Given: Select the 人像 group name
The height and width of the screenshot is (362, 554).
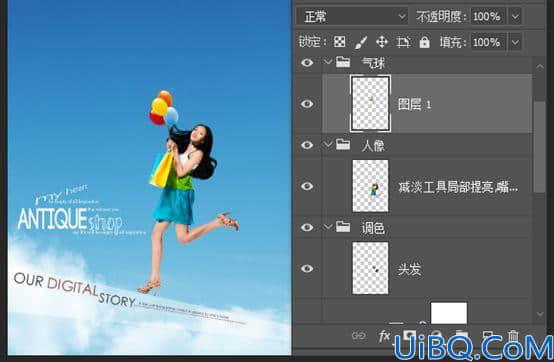Looking at the screenshot, I should tap(373, 146).
